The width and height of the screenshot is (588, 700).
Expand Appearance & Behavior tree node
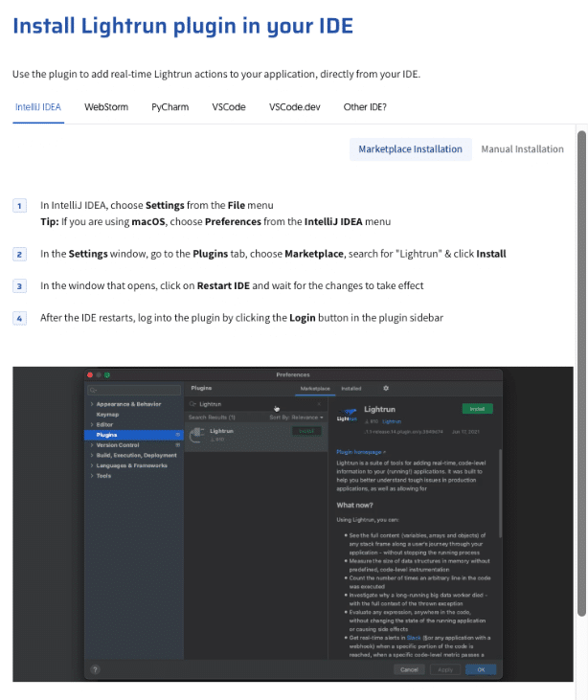click(x=91, y=404)
